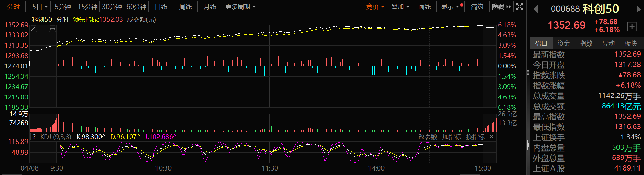Click the fullscreen expand icon in the toolbar
The width and height of the screenshot is (644, 175).
tap(520, 7)
